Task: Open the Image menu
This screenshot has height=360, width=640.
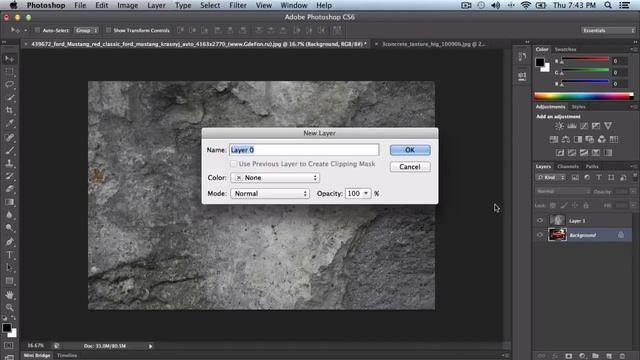Action: tap(127, 5)
